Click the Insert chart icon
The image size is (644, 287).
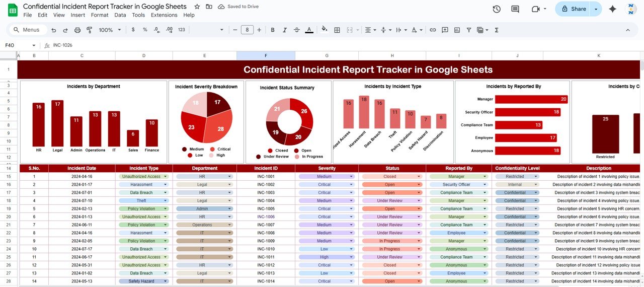tap(457, 30)
